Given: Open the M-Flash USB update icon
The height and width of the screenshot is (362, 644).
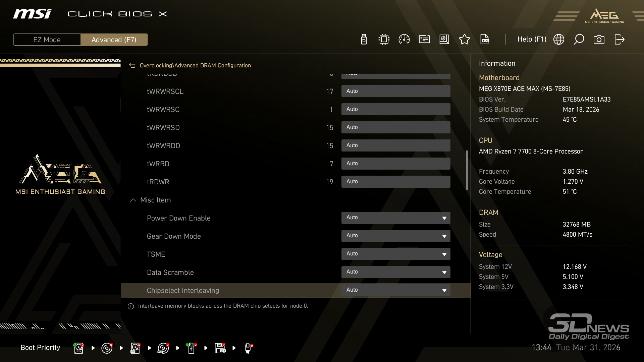Looking at the screenshot, I should [x=364, y=40].
